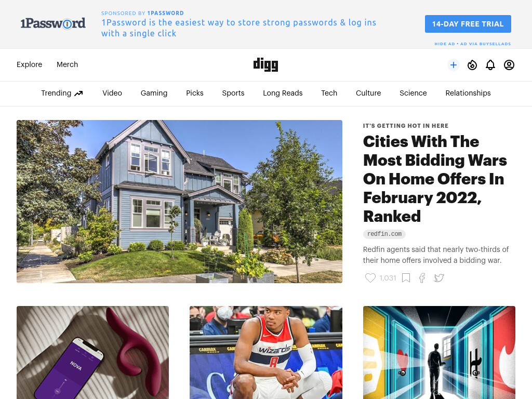This screenshot has width=532, height=399.
Task: Share article via Twitter bird icon
Action: 439,278
